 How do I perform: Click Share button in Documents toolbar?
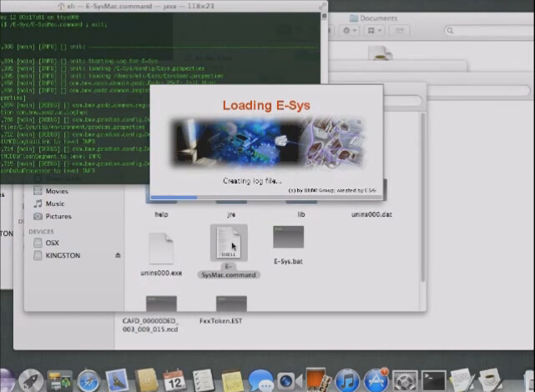(x=400, y=30)
